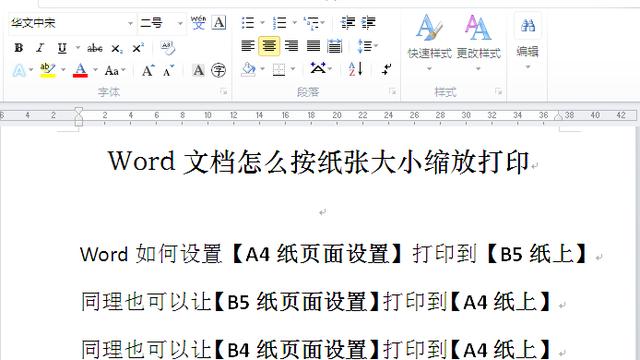Open the Paragraph (段落) dialog launcher
640x360 pixels.
(392, 92)
